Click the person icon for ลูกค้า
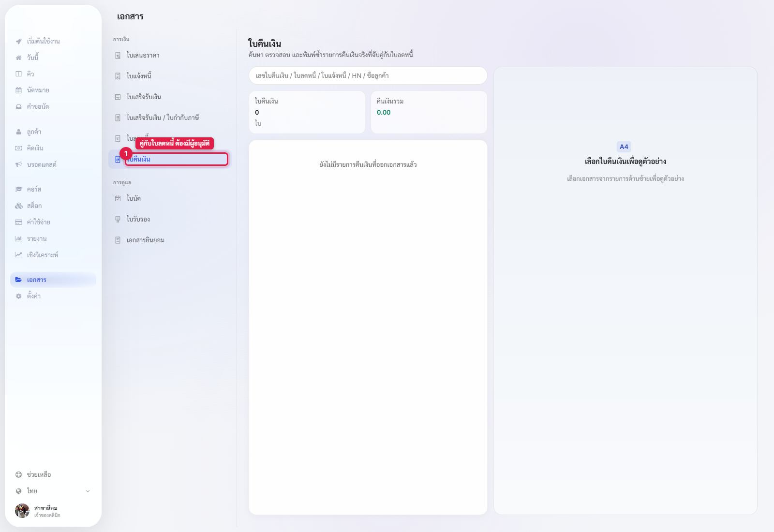Viewport: 774px width, 532px height. tap(18, 132)
